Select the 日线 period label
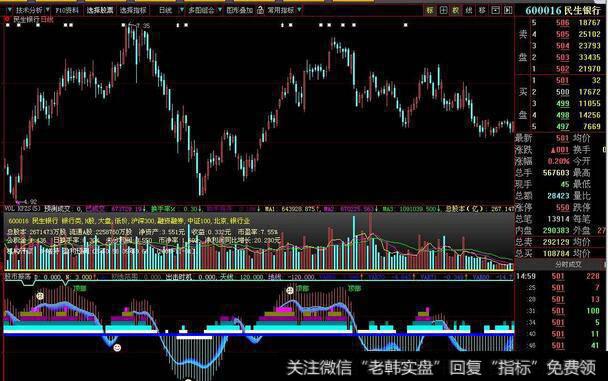The height and width of the screenshot is (381, 608). 166,10
